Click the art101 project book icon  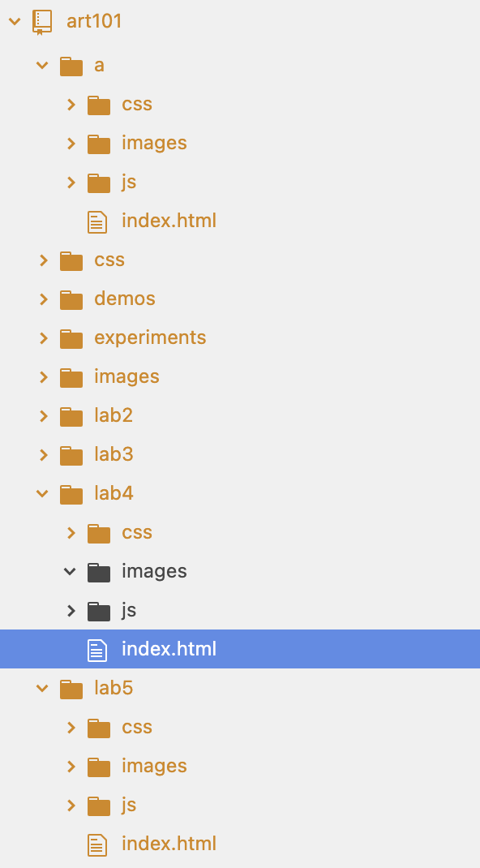point(42,22)
